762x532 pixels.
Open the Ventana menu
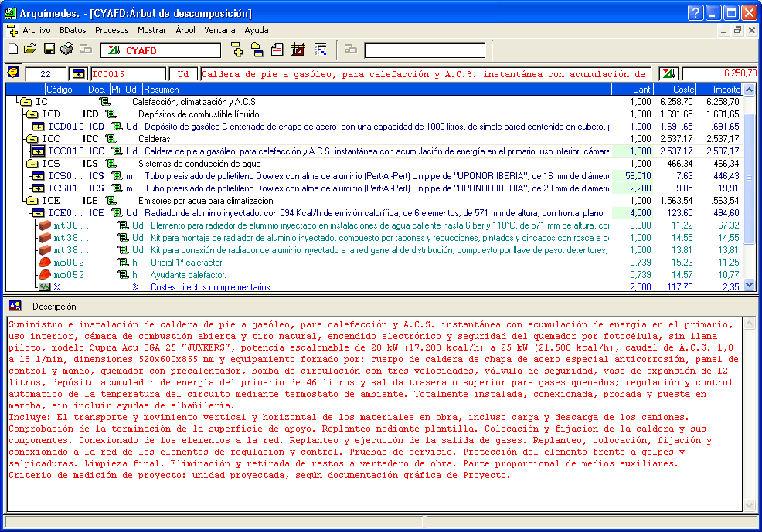pos(219,30)
